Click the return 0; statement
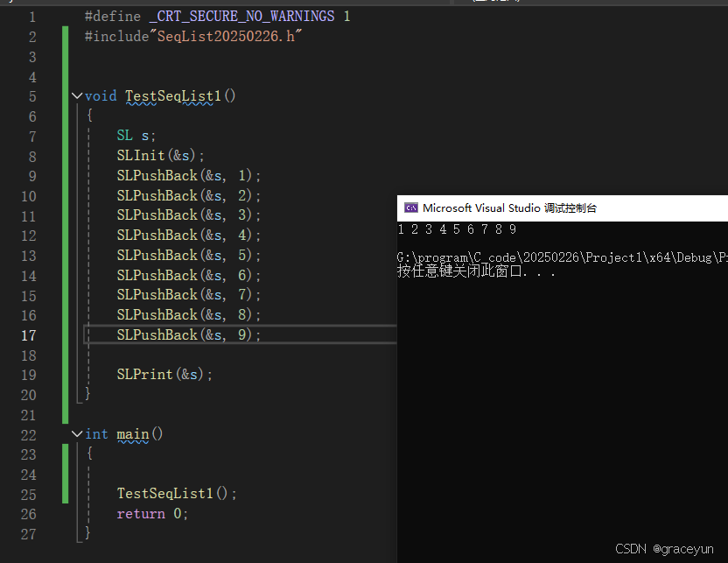Viewport: 728px width, 563px height. [x=152, y=514]
